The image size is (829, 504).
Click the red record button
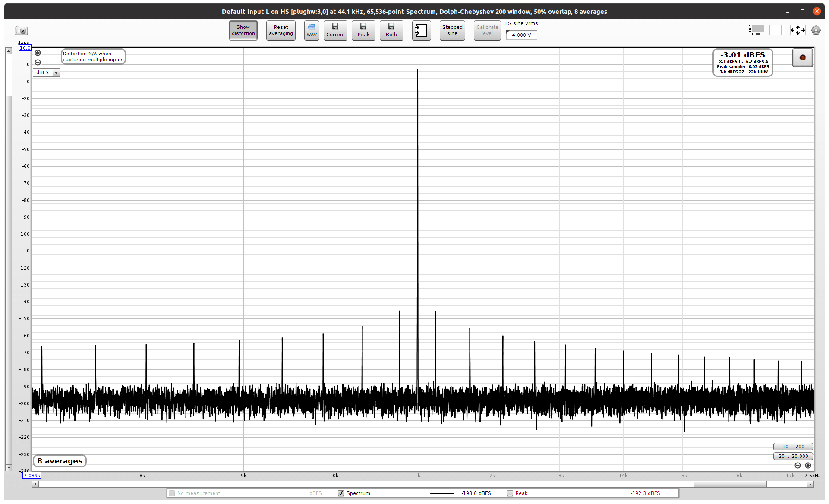click(x=802, y=57)
